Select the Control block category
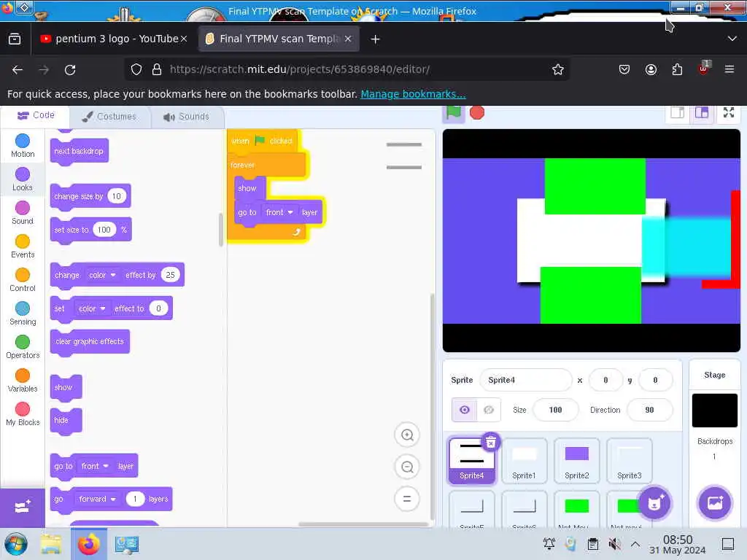Viewport: 747px width, 560px height. [x=23, y=280]
